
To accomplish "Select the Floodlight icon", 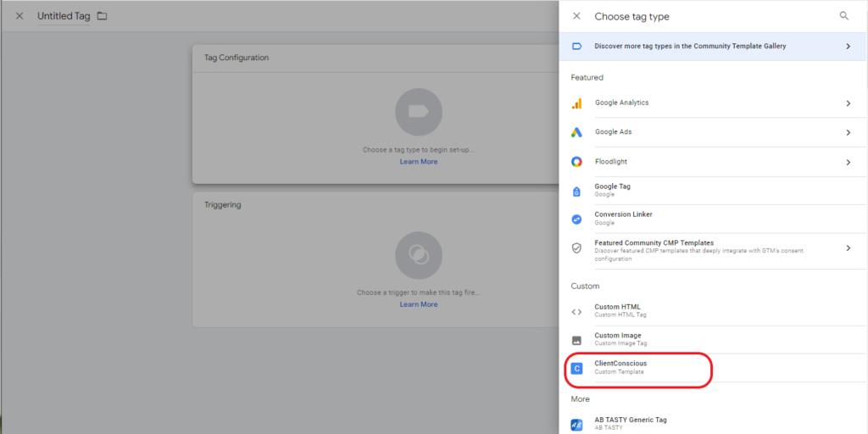I will point(576,162).
